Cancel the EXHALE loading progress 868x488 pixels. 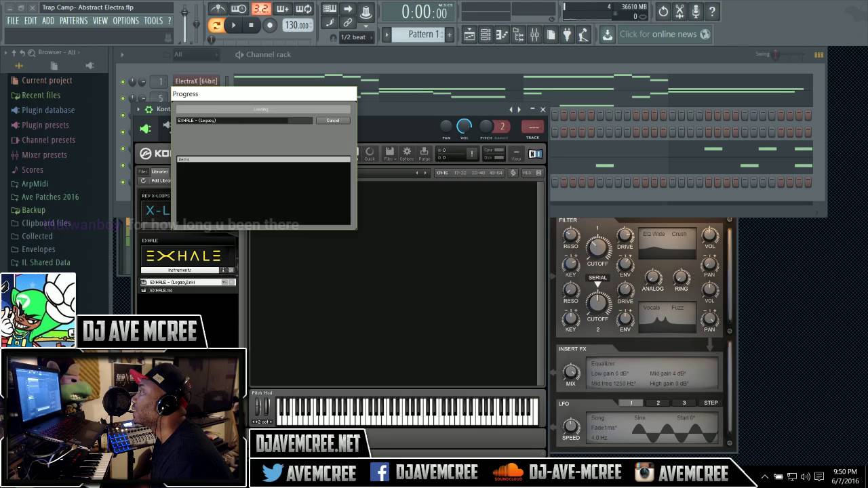[x=332, y=121]
